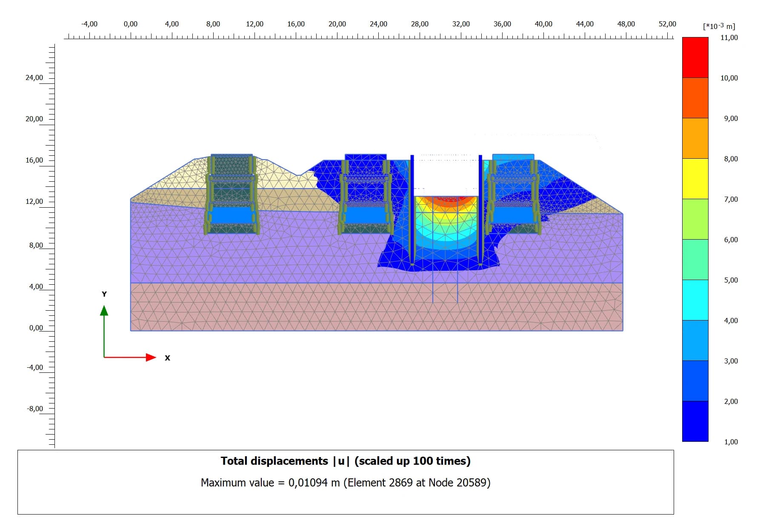Viewport: 766px width, 532px height.
Task: Click the legend unit label [*10-3 m]
Action: [x=719, y=26]
